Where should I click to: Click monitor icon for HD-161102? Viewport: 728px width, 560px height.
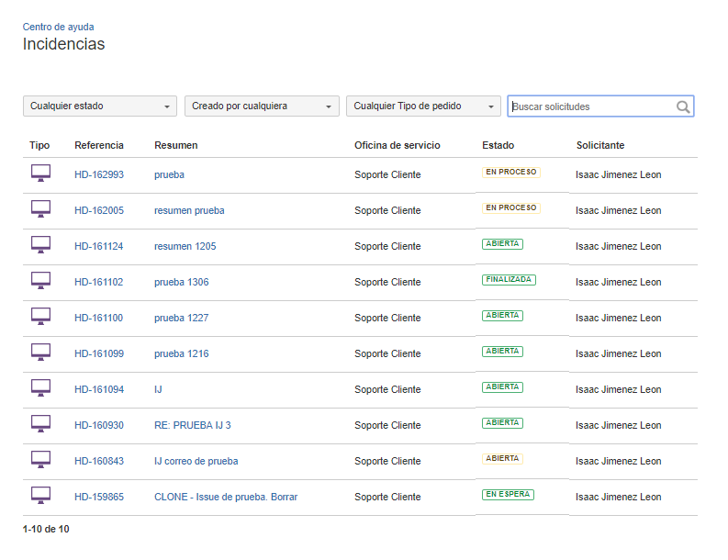(41, 281)
